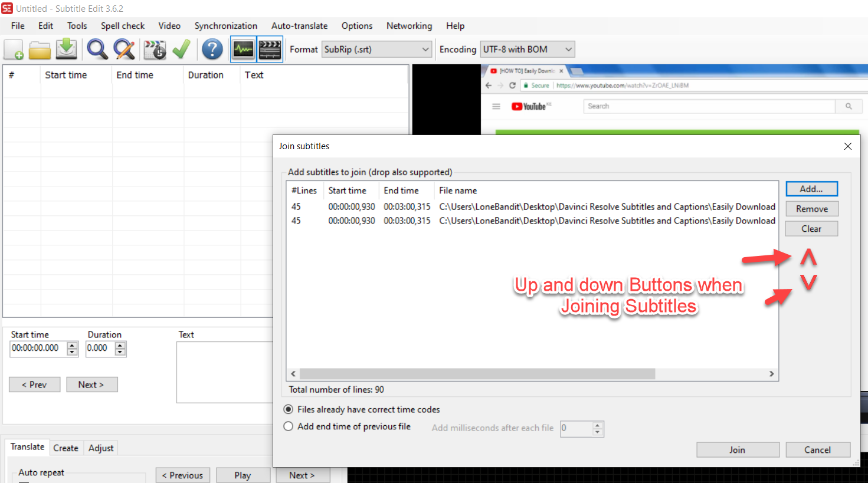Save the current subtitle
Image resolution: width=868 pixels, height=483 pixels.
66,49
